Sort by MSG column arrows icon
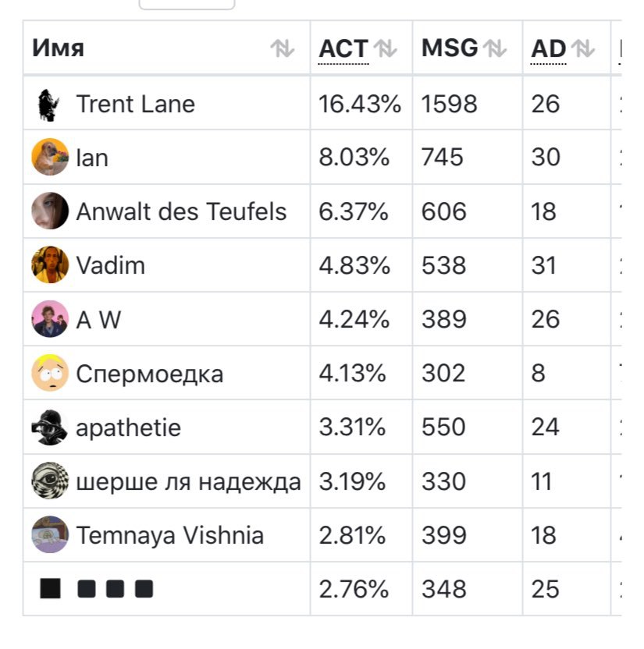 [495, 48]
